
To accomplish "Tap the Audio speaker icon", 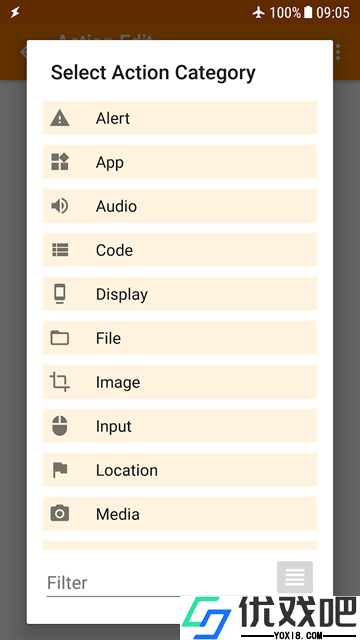I will click(x=60, y=206).
